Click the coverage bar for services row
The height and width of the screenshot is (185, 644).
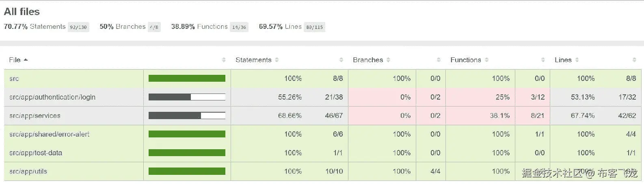coord(187,115)
